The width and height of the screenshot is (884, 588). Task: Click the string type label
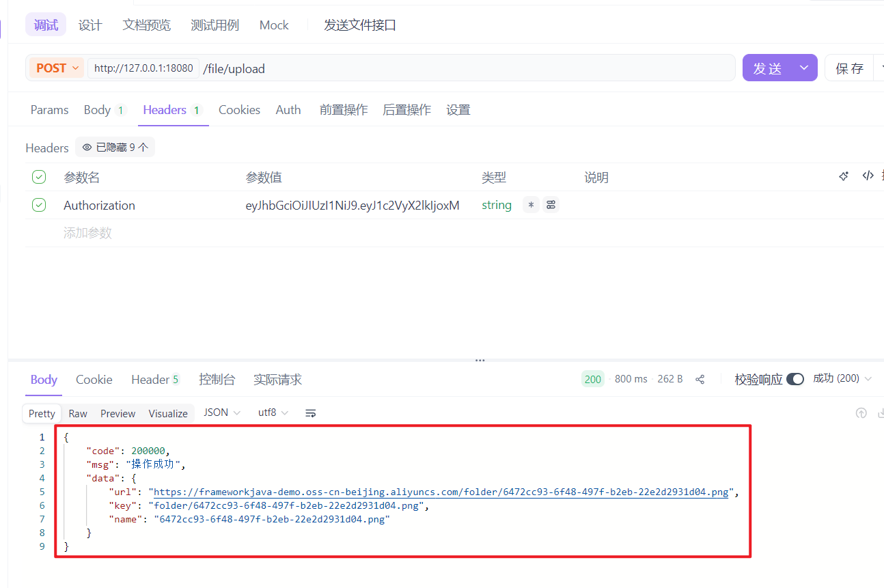point(497,205)
